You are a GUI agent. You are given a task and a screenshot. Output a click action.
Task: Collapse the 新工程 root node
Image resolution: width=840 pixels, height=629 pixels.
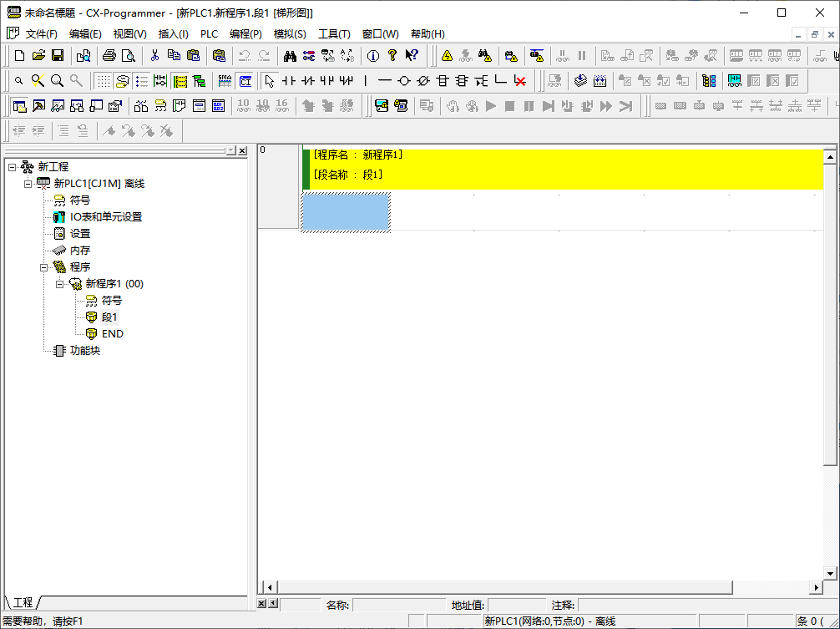tap(13, 167)
